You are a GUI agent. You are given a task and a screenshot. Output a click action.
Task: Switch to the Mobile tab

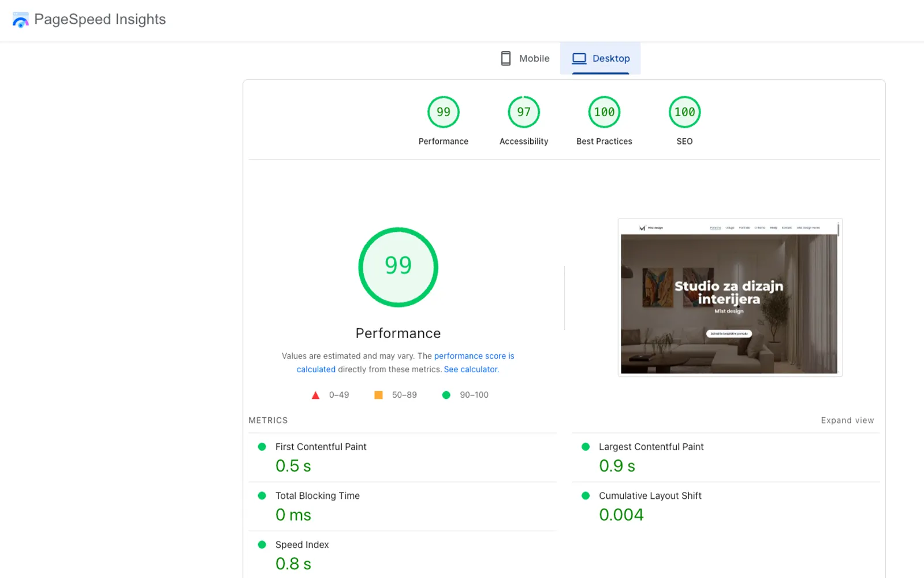[524, 58]
